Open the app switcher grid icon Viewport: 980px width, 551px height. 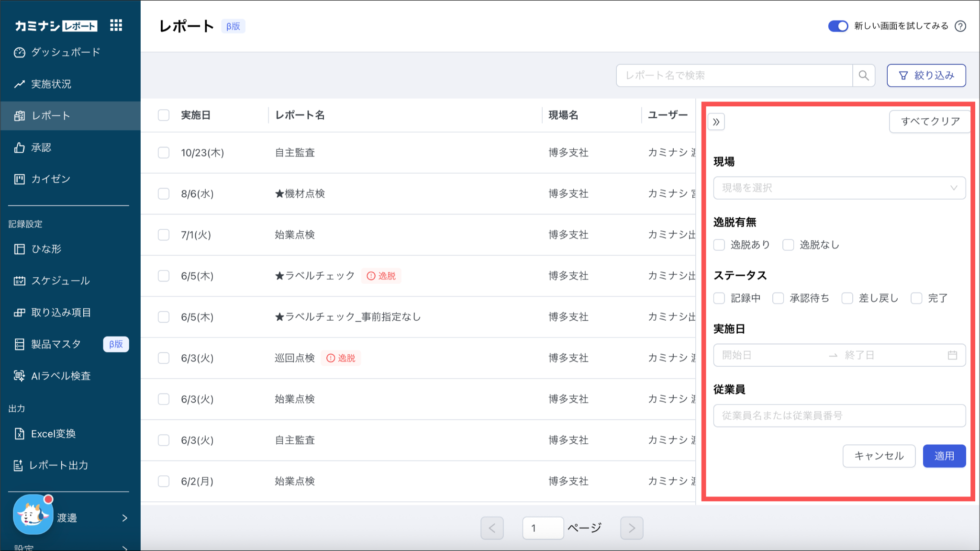116,25
